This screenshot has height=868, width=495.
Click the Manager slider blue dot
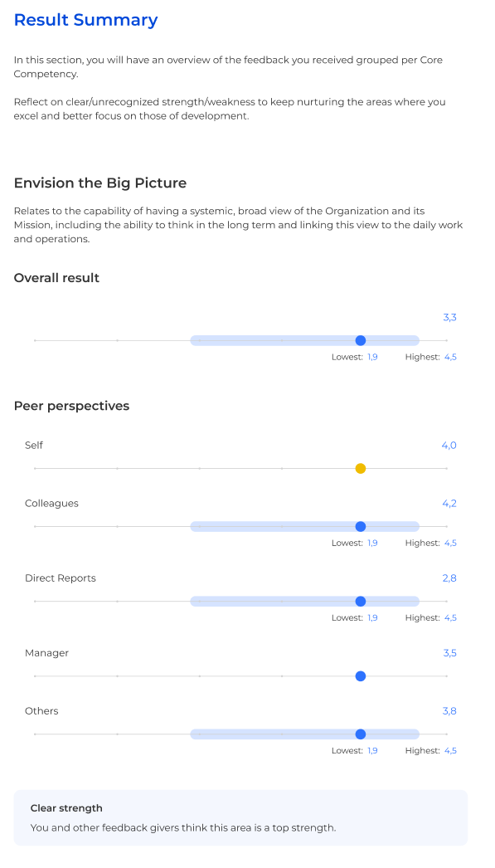point(361,676)
